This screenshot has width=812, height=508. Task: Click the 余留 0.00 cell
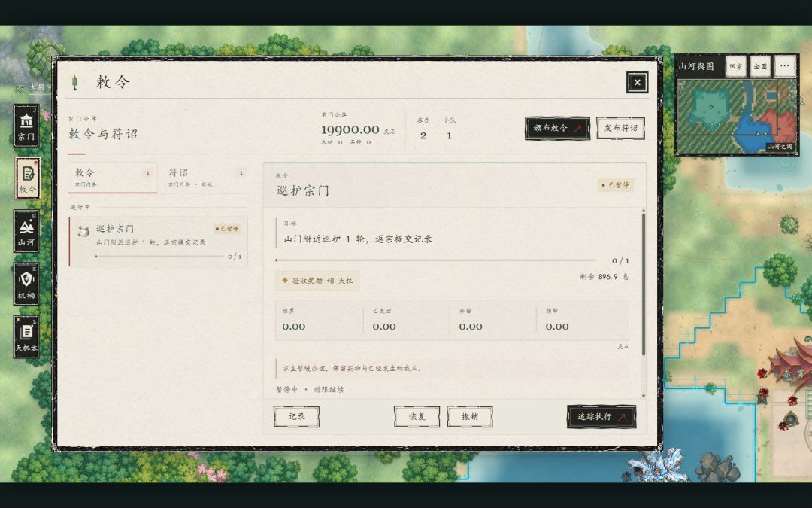tap(493, 320)
